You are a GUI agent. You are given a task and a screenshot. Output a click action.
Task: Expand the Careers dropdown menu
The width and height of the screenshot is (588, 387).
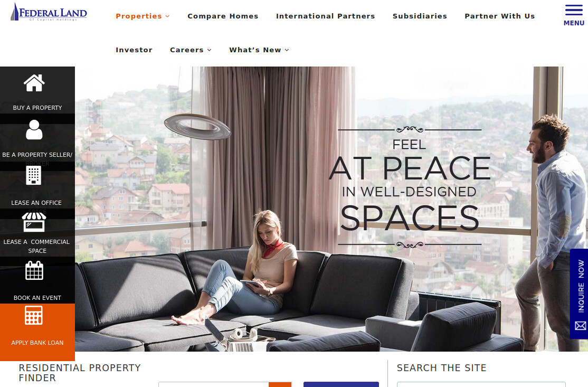[x=191, y=50]
